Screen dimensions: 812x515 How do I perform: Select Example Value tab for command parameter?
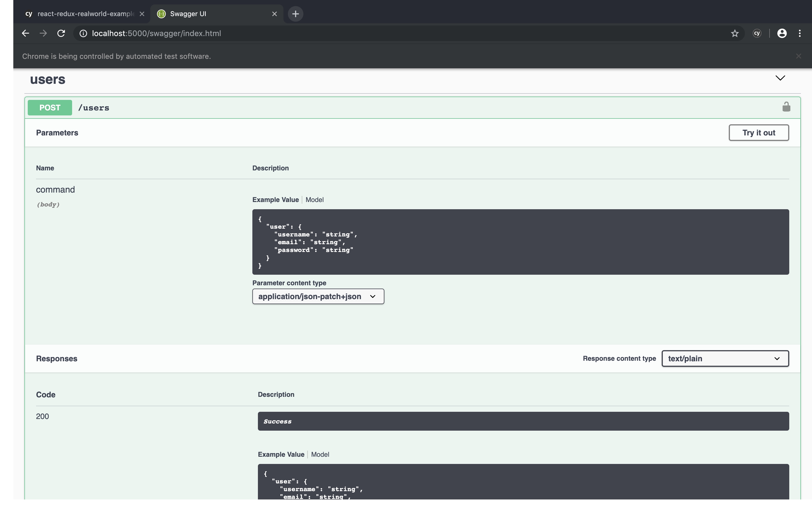click(275, 200)
